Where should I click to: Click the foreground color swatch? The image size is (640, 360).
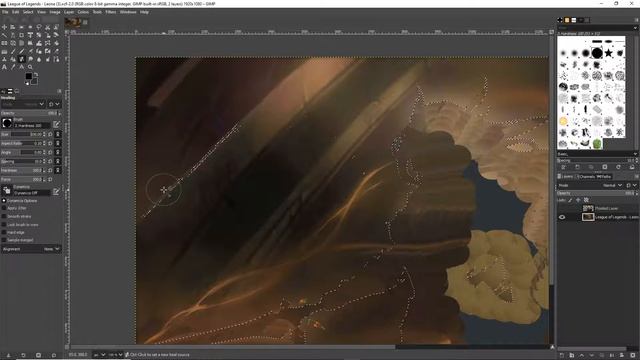click(29, 76)
